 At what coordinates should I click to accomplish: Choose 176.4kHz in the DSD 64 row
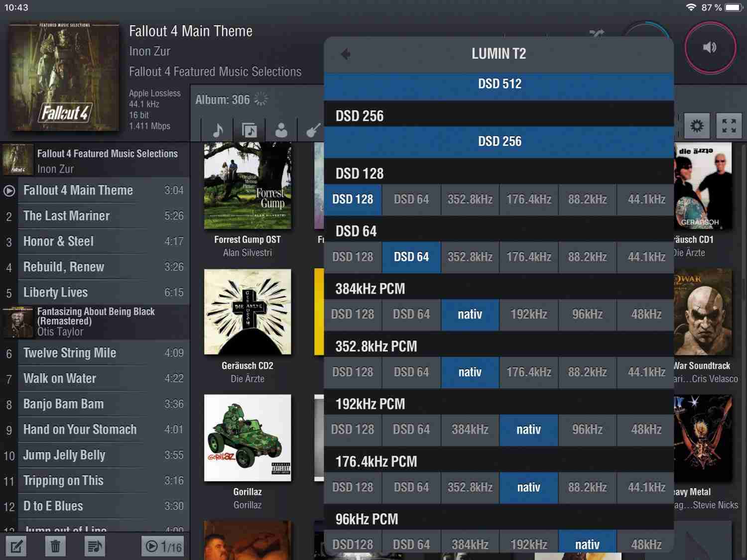pos(529,257)
